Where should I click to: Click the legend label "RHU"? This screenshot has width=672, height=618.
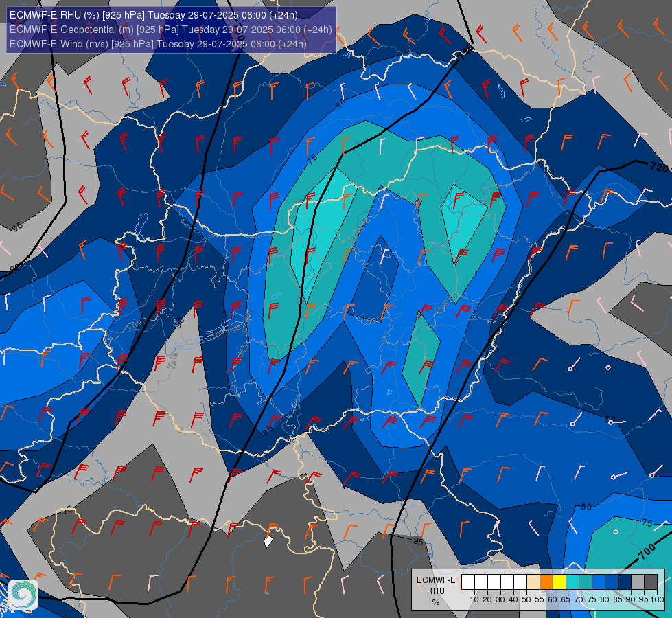[436, 591]
